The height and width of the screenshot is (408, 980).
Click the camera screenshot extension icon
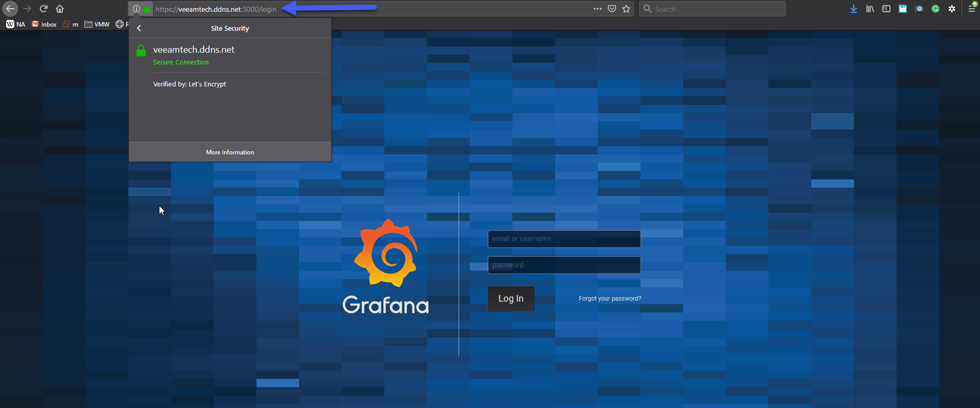coord(919,9)
